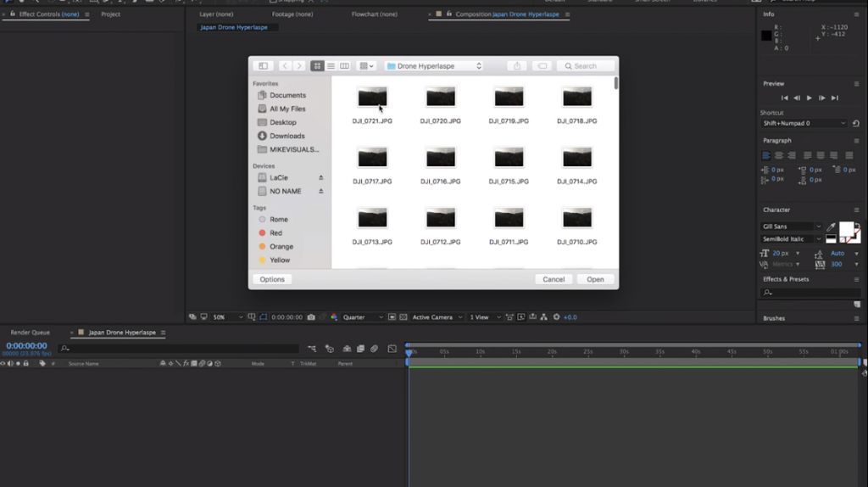Viewport: 868px width, 487px height.
Task: Center-align text in Paragraph panel
Action: [x=779, y=155]
